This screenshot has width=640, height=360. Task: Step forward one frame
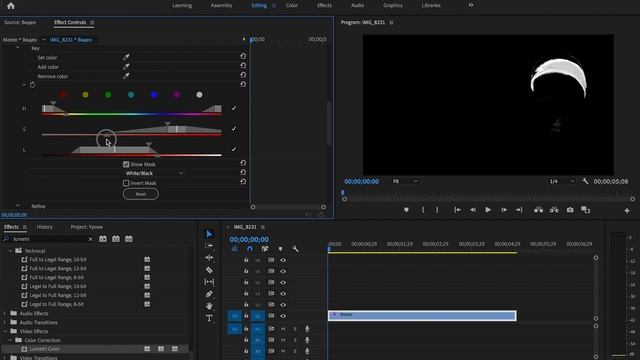(x=504, y=210)
